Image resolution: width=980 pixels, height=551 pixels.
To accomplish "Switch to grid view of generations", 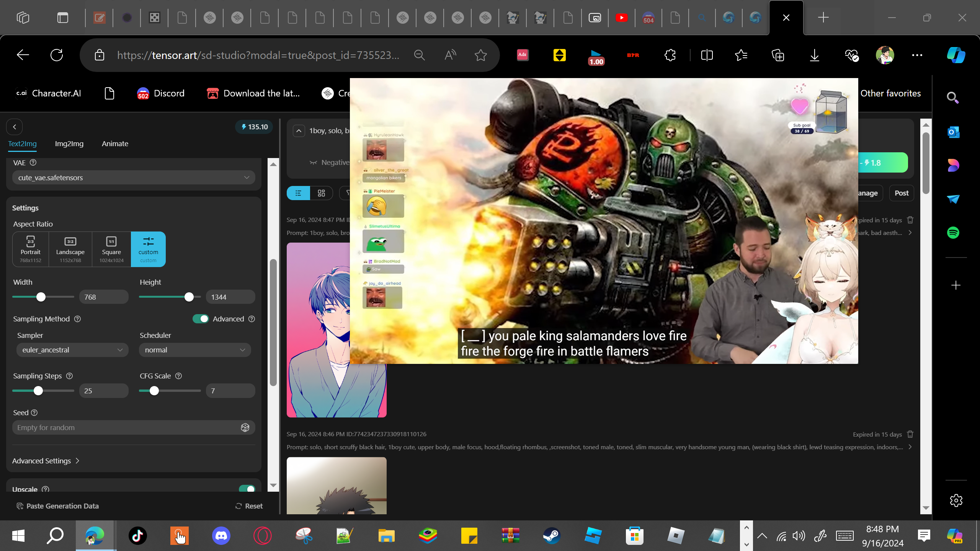I will (322, 193).
